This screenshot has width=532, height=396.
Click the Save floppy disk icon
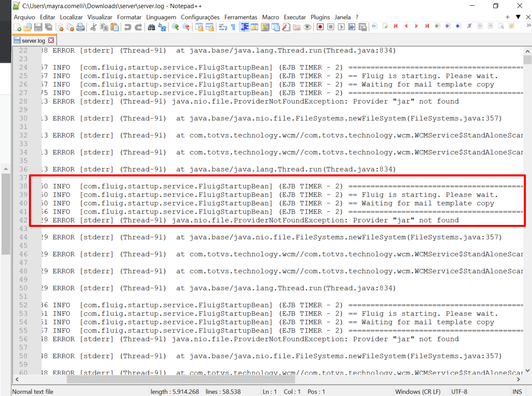tap(38, 27)
